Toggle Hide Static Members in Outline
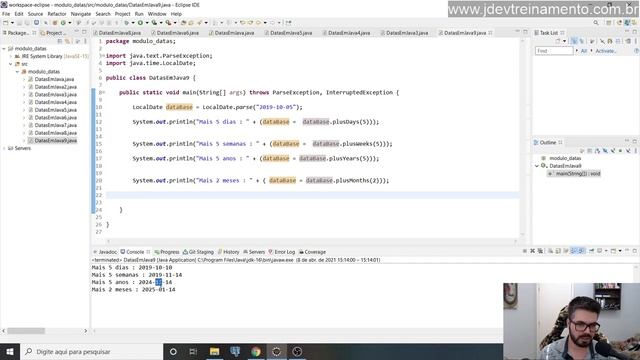Viewport: 640px width, 360px height. click(x=613, y=151)
